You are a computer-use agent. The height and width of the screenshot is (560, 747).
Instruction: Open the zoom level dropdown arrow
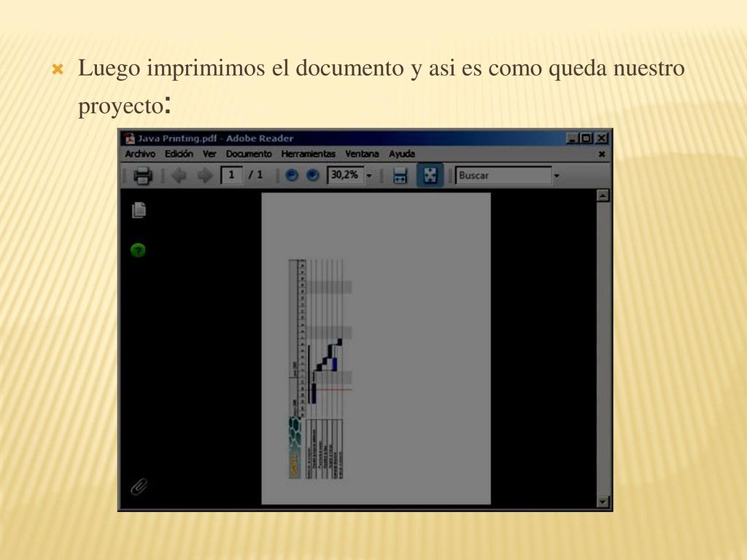coord(369,176)
